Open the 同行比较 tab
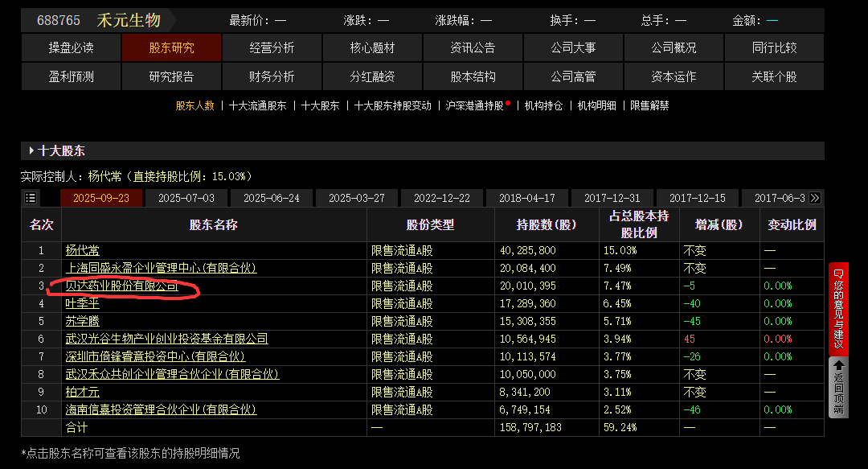This screenshot has width=868, height=469. click(775, 47)
